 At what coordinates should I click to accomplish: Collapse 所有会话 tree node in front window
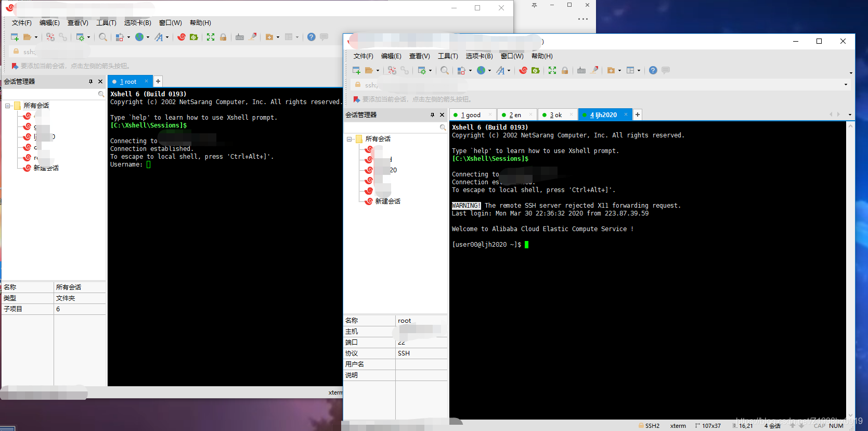[x=349, y=139]
